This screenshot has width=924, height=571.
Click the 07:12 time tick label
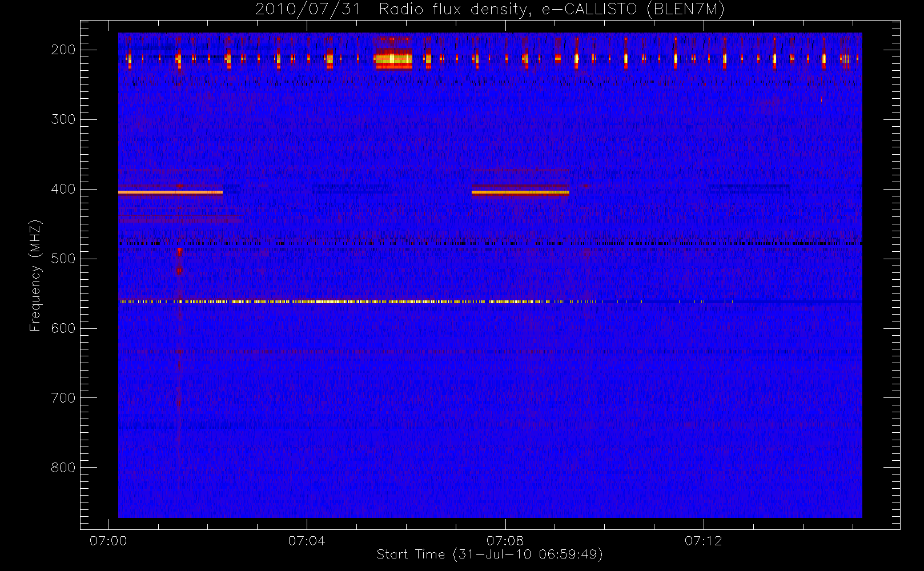(703, 541)
